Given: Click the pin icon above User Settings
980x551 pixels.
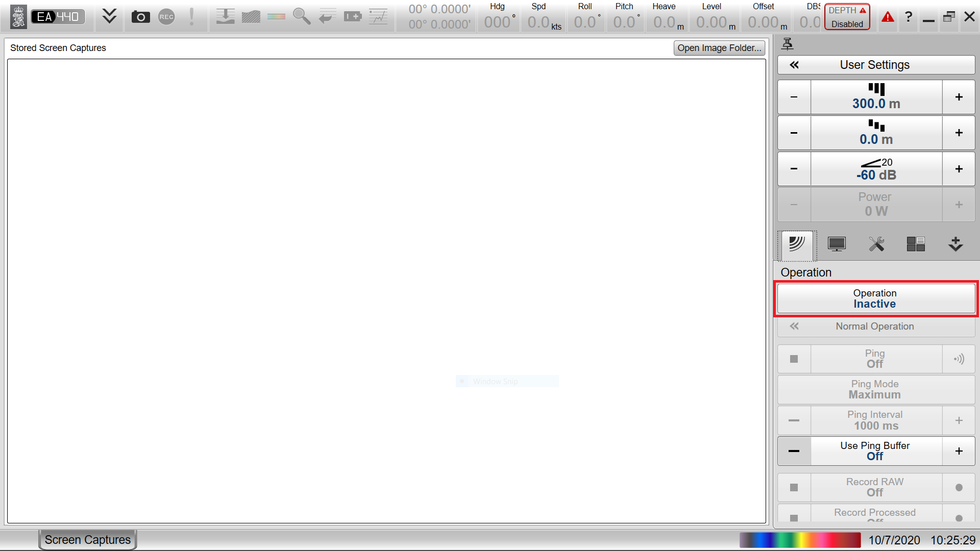Looking at the screenshot, I should (788, 44).
